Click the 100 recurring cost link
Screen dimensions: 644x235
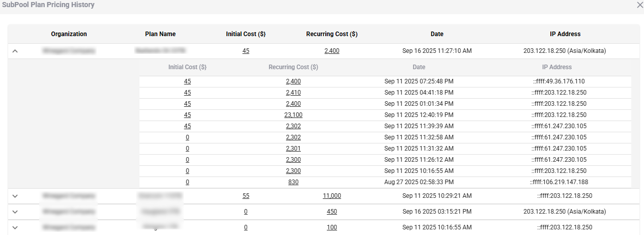332,227
